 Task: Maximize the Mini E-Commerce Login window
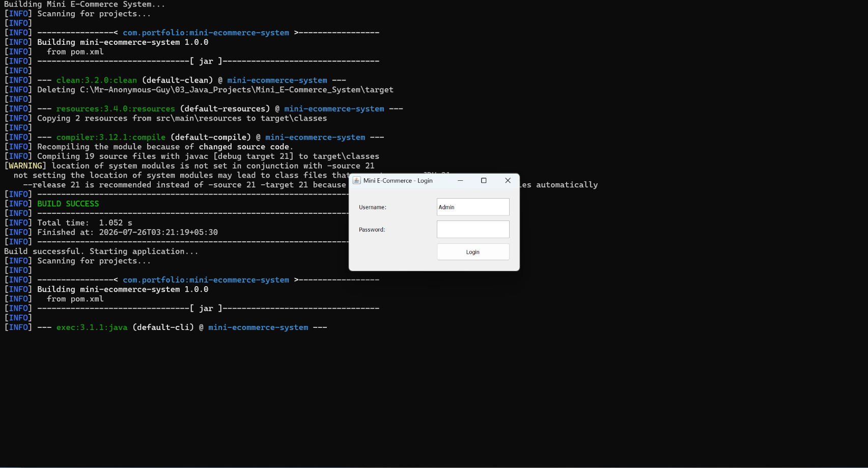(484, 180)
